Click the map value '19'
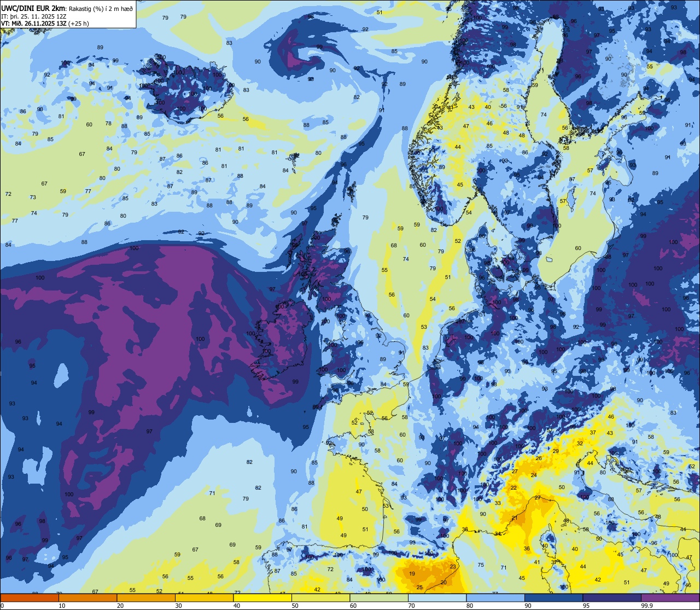The width and height of the screenshot is (700, 610). click(412, 574)
